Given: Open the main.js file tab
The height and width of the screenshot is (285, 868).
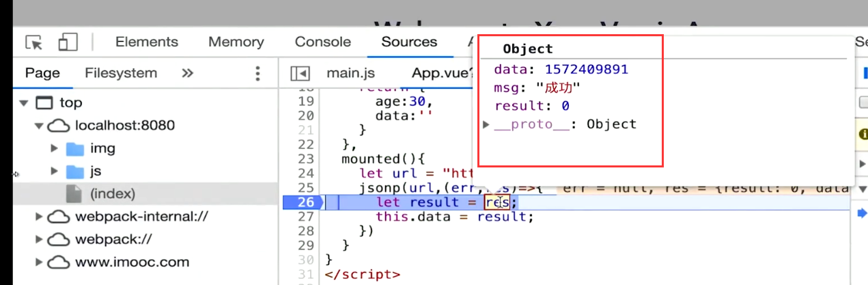Looking at the screenshot, I should coord(351,73).
